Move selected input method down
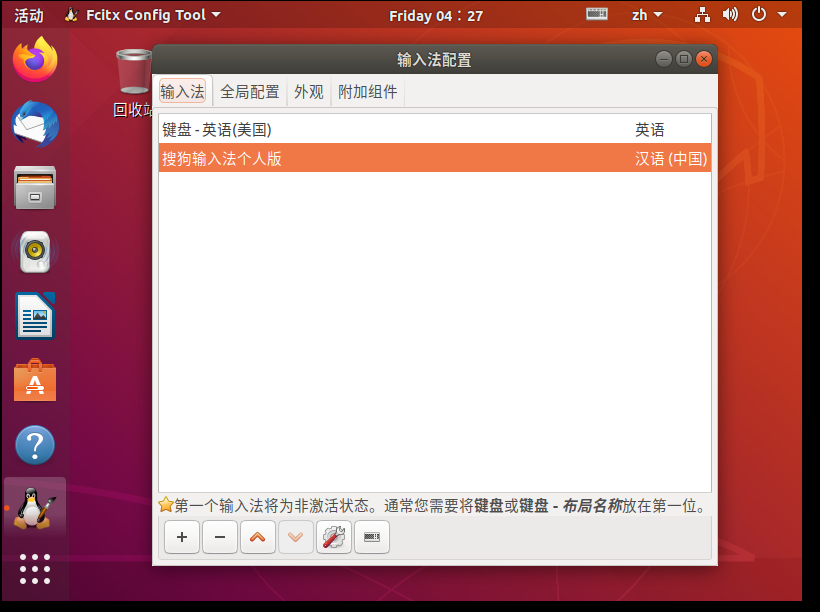Screen dimensions: 820x612 coord(296,537)
